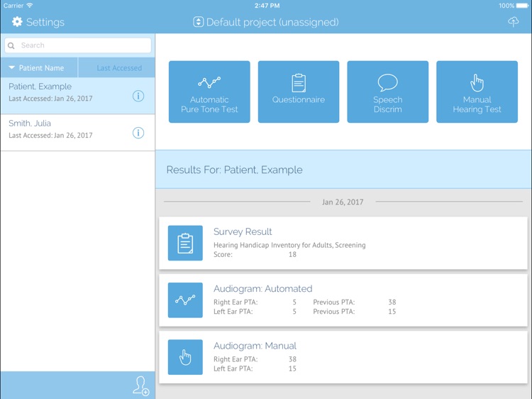Select patient row Patient, Example
The width and height of the screenshot is (532, 399).
78,96
